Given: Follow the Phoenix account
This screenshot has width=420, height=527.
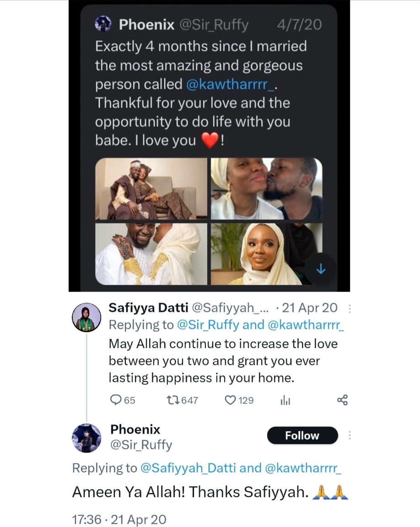Looking at the screenshot, I should click(302, 436).
